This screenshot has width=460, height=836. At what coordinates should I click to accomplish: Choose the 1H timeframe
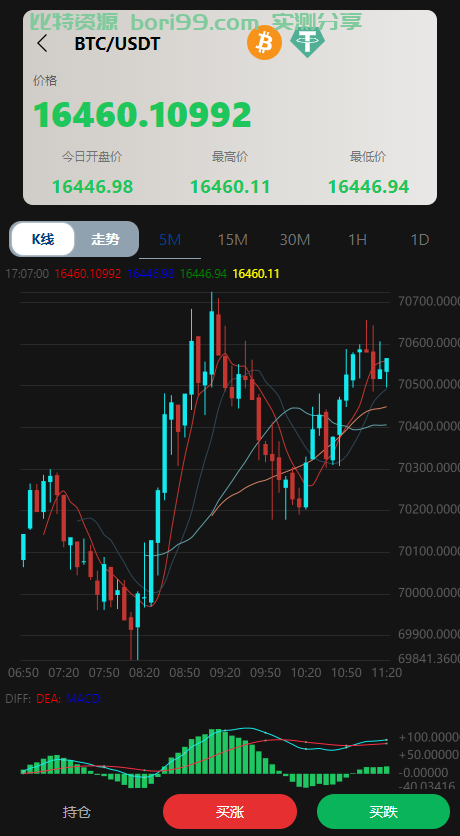358,240
